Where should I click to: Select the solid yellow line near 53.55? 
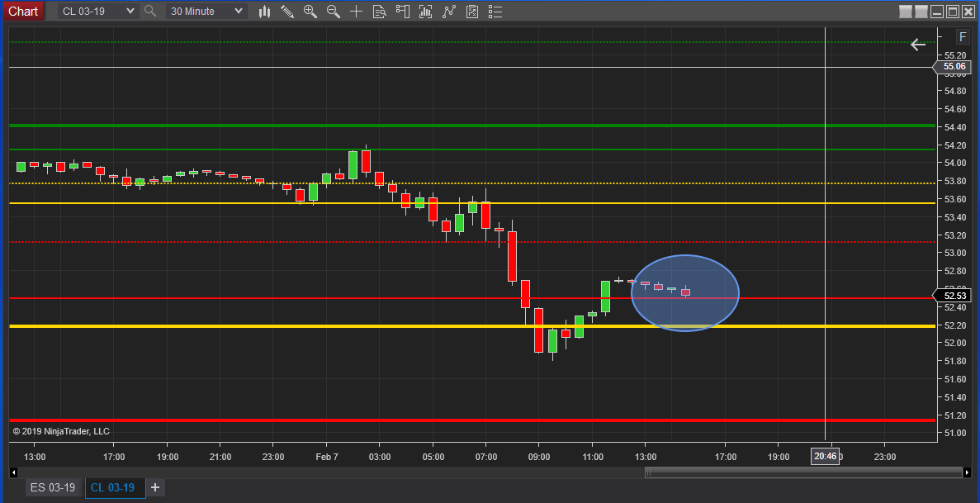coord(472,203)
